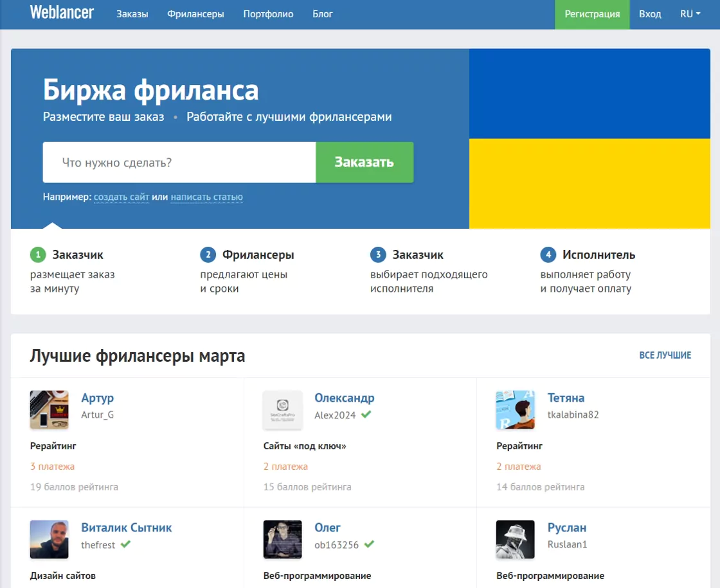
Task: Click the Вход login link
Action: 650,14
